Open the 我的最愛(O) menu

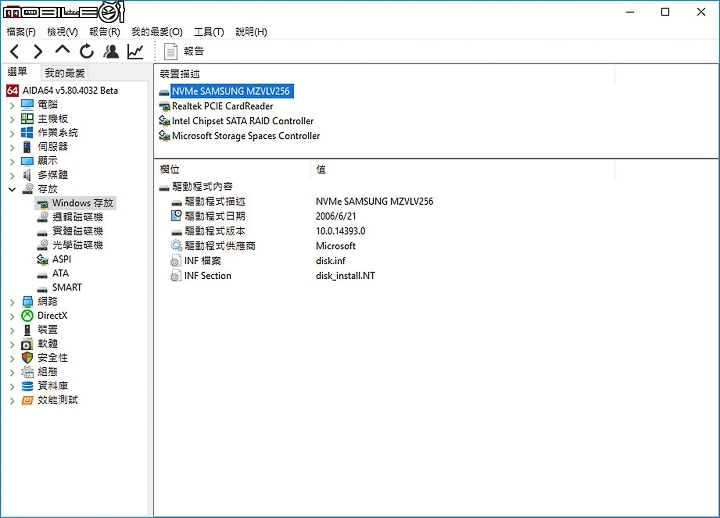(x=157, y=32)
